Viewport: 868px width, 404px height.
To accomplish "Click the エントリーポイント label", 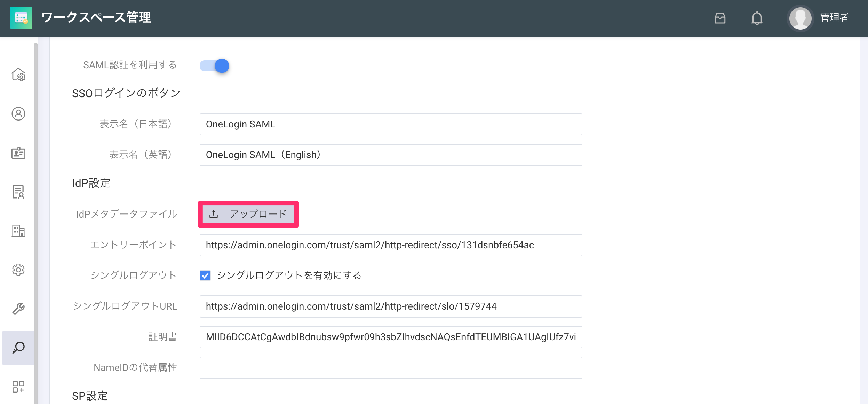I will coord(134,245).
